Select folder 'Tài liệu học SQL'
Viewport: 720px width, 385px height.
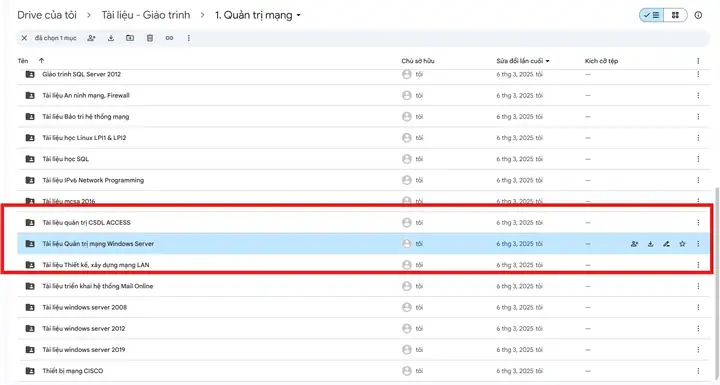(363, 159)
